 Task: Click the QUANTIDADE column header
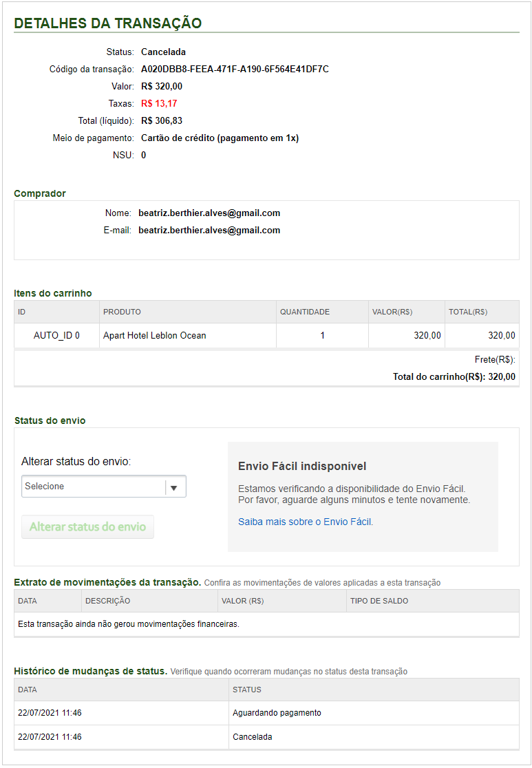click(x=304, y=312)
